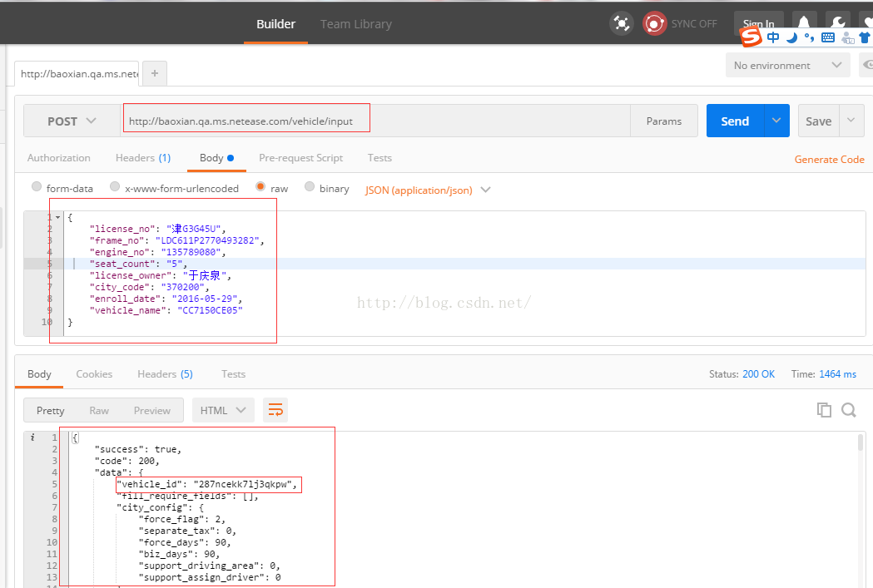Search the response with magnifier icon

coord(849,410)
